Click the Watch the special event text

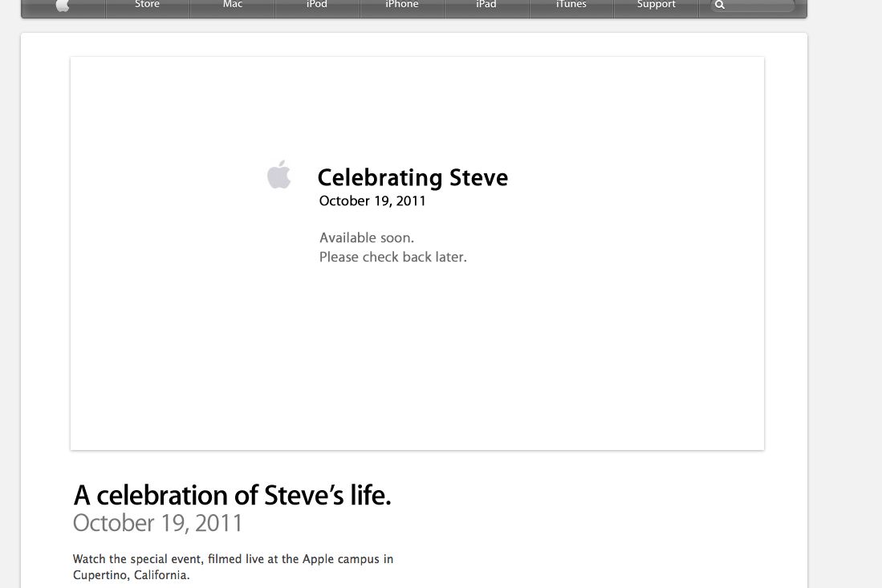coord(233,558)
